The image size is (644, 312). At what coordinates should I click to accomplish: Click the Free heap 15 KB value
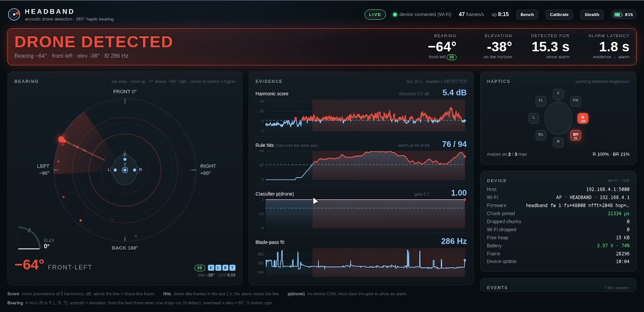pos(623,238)
